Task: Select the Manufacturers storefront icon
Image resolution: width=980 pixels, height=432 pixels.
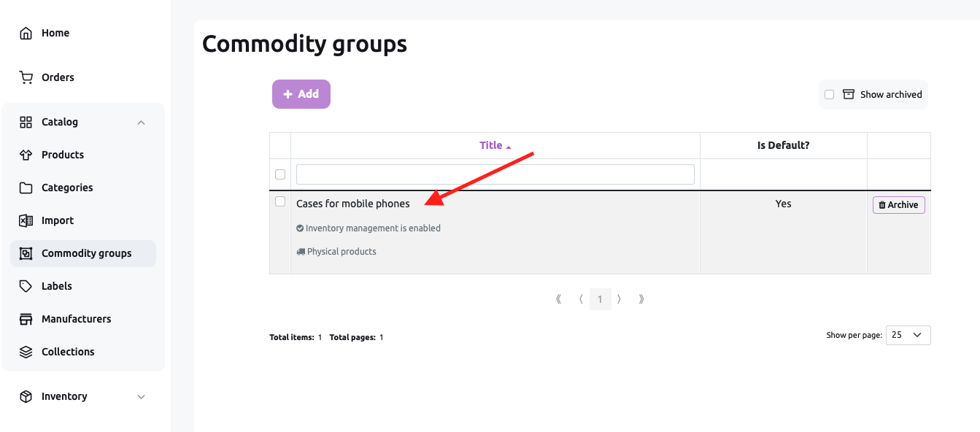Action: [x=26, y=319]
